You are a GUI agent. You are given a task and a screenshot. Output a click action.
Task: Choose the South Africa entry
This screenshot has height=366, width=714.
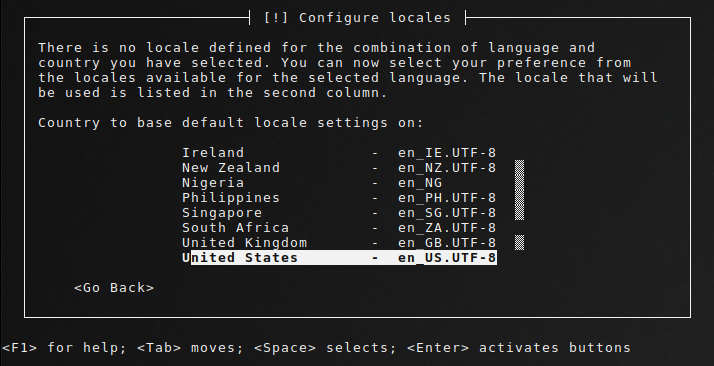point(339,228)
